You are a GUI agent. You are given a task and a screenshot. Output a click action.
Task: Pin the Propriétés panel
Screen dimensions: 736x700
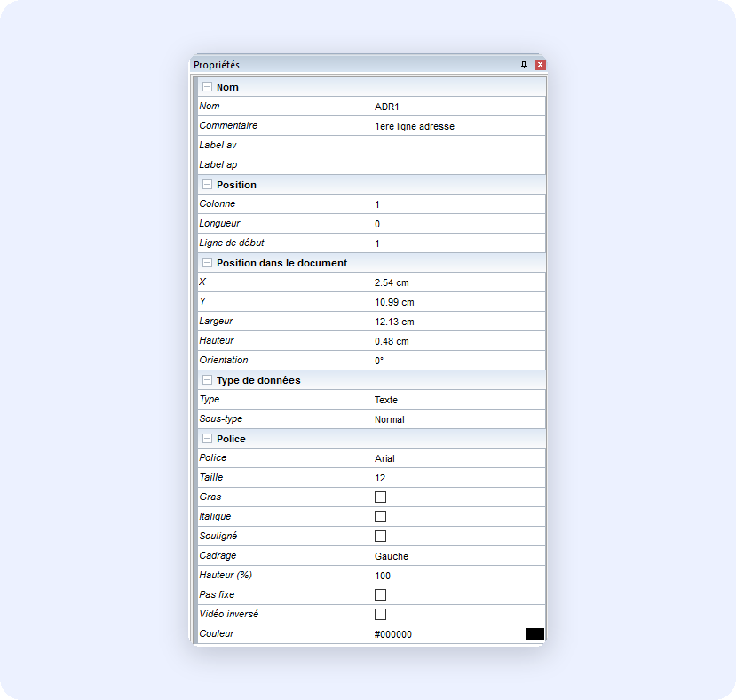tap(525, 65)
